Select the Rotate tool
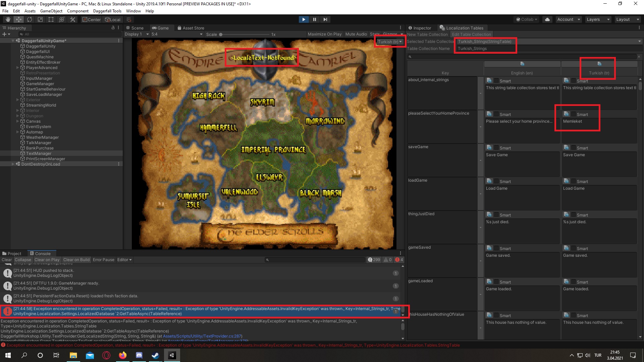 point(30,19)
